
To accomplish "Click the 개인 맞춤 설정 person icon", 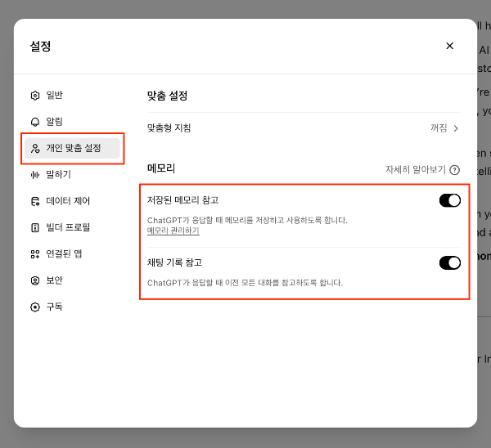I will (x=35, y=148).
